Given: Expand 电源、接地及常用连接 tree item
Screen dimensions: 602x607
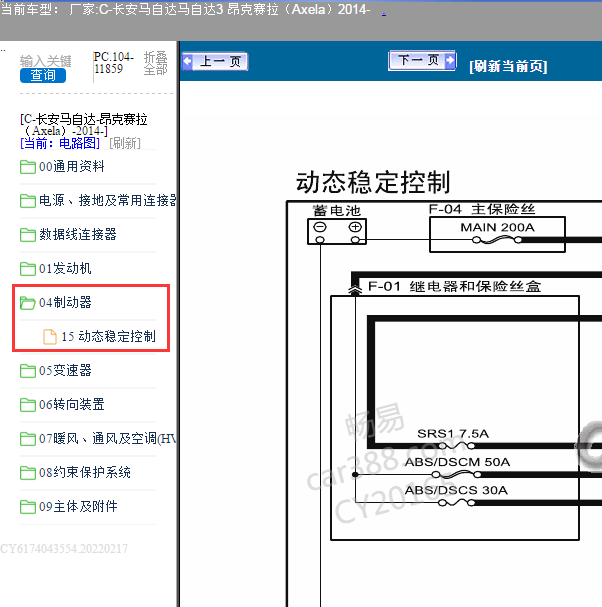Looking at the screenshot, I should pyautogui.click(x=108, y=200).
